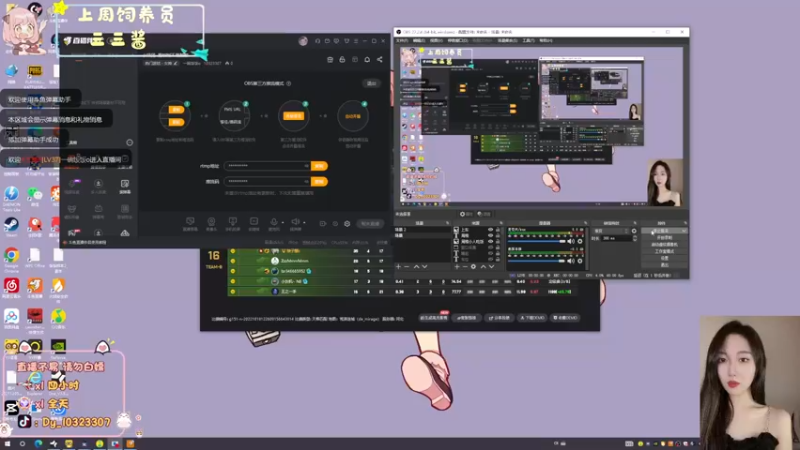The width and height of the screenshot is (800, 450).
Task: Remove the selected OBS source
Action: pyautogui.click(x=465, y=266)
